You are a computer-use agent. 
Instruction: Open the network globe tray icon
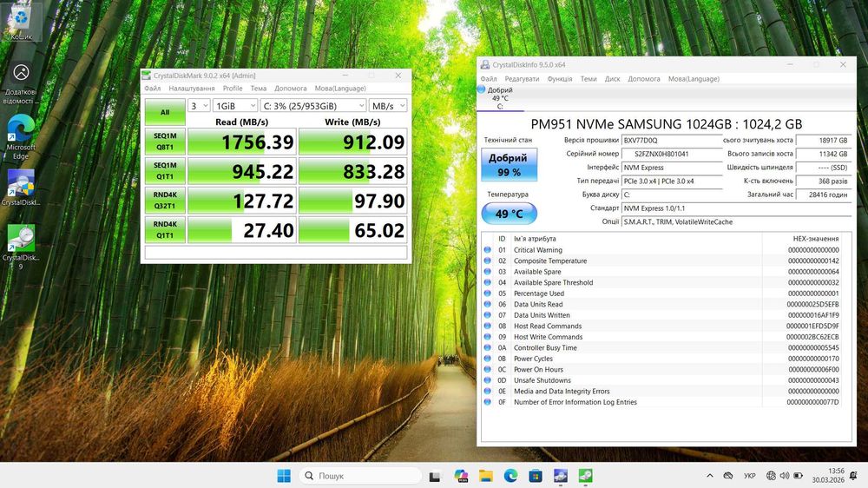coord(771,476)
